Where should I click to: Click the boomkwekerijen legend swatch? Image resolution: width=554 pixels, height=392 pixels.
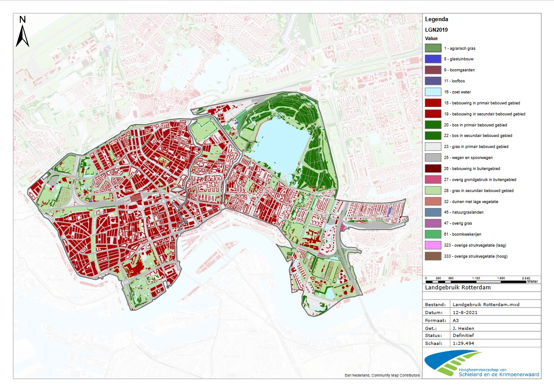(433, 234)
